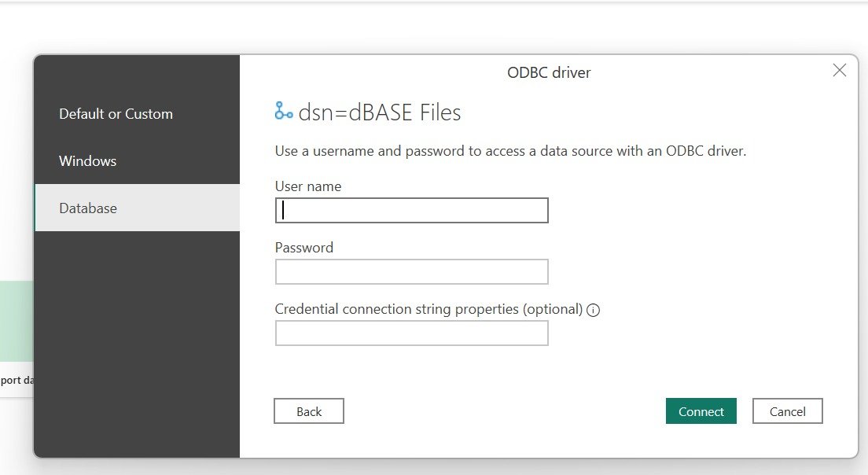This screenshot has width=868, height=475.
Task: Return to the previous step via Back
Action: click(x=308, y=411)
